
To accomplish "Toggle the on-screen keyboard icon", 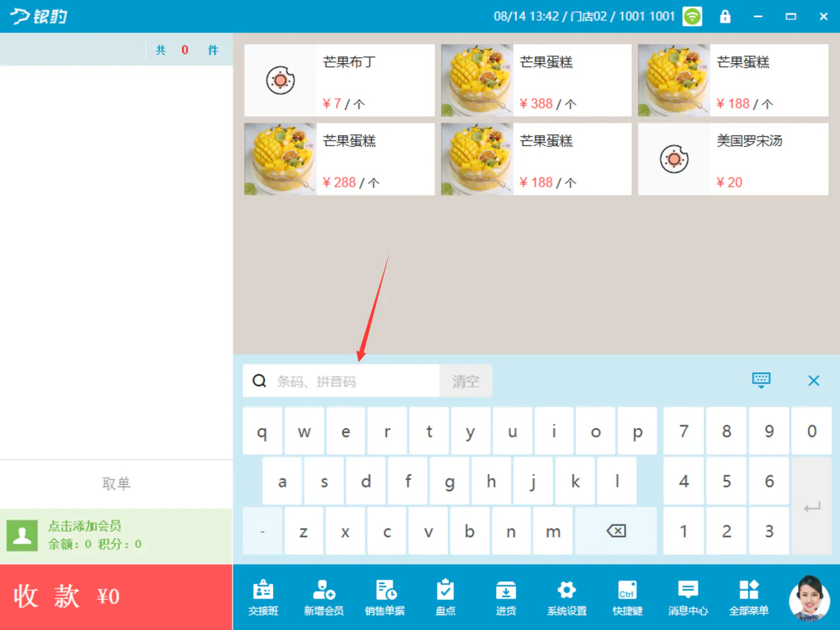I will (761, 380).
